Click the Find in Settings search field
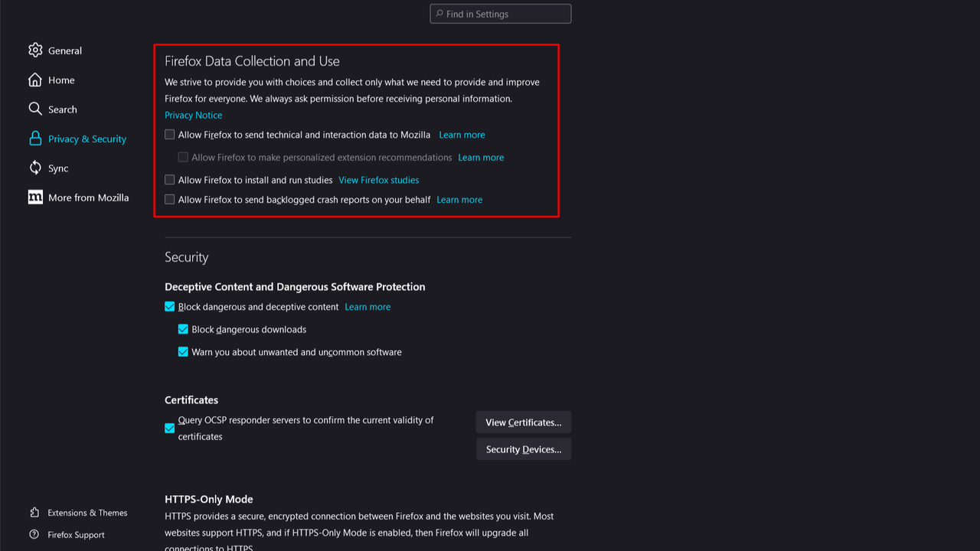 [x=501, y=14]
